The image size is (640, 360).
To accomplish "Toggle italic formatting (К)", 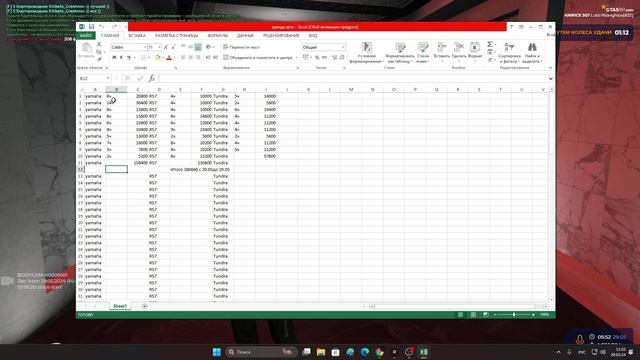I will coord(121,58).
